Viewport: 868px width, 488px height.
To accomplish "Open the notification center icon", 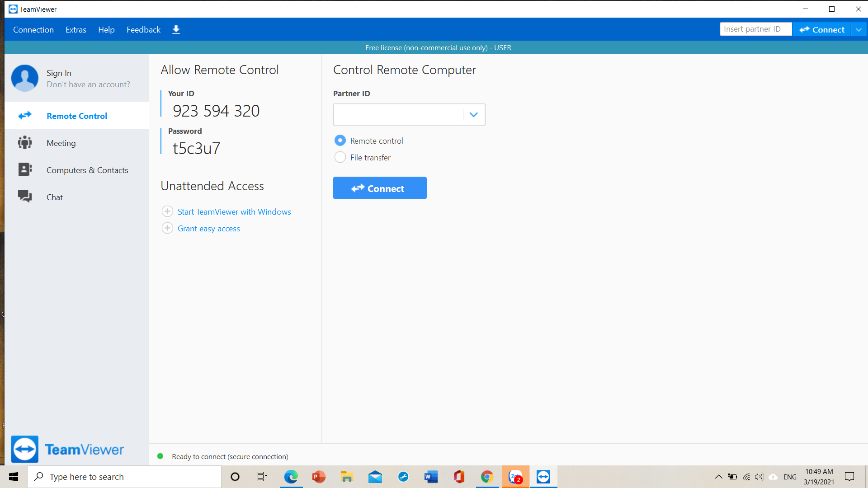I will point(849,477).
